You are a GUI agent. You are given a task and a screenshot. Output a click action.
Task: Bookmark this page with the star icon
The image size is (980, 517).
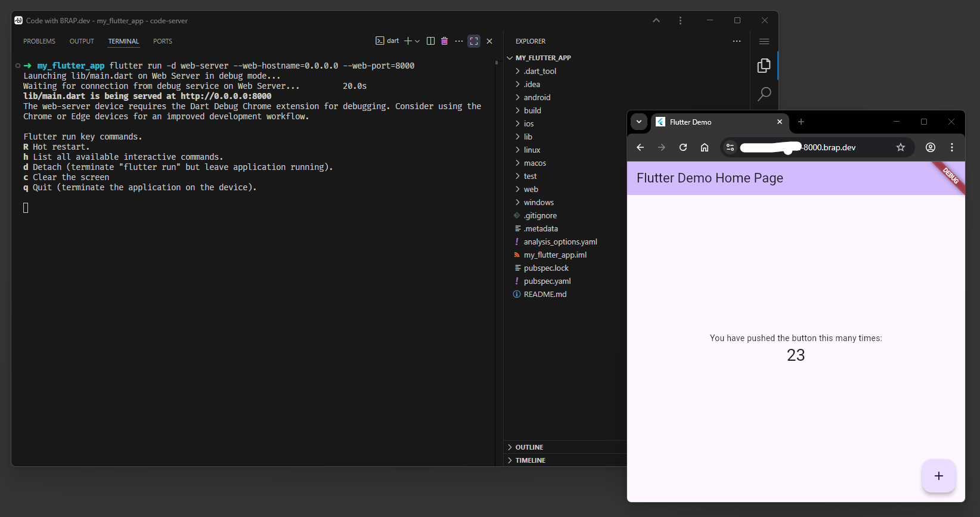[901, 147]
